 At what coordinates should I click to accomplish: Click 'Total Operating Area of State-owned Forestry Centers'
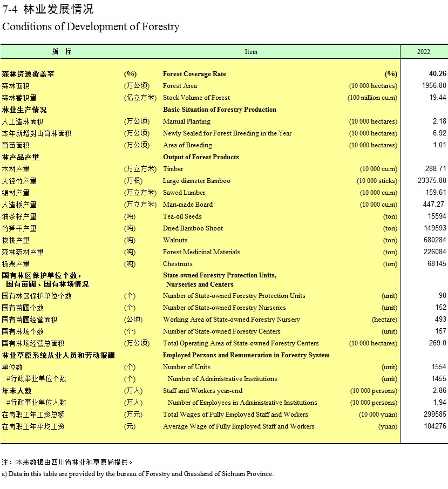[241, 343]
